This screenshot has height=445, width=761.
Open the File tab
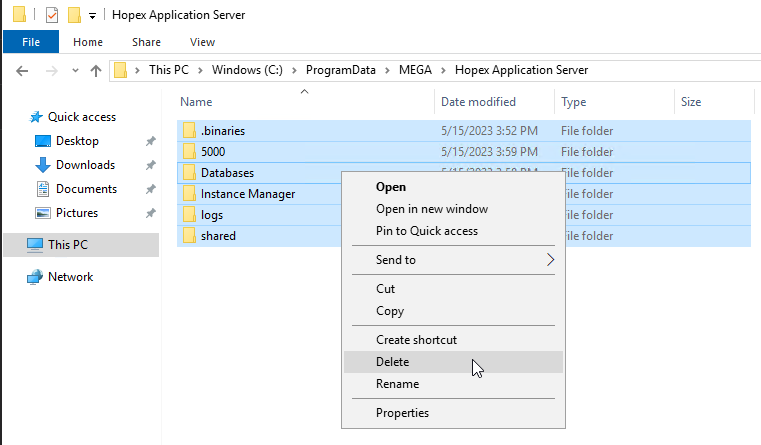[x=31, y=42]
